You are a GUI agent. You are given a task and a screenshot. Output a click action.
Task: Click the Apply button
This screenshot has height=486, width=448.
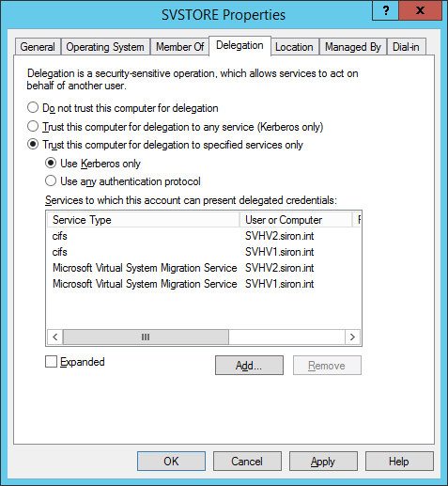[x=323, y=462]
